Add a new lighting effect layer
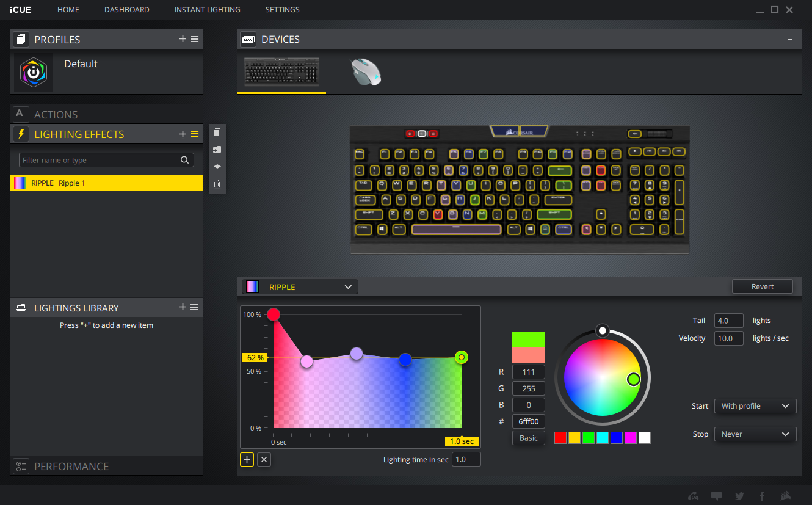Screen dimensions: 812x505 tap(183, 134)
